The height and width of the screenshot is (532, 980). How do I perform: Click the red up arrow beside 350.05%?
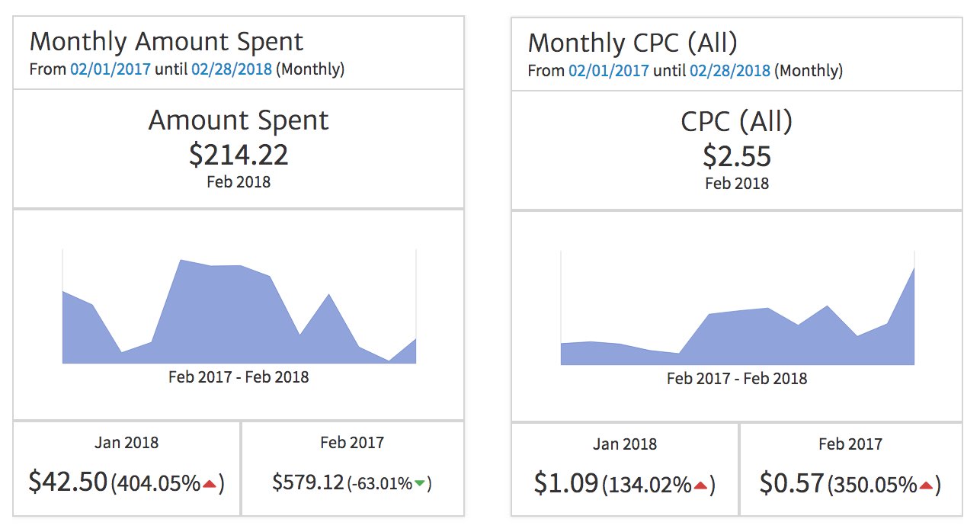[927, 486]
